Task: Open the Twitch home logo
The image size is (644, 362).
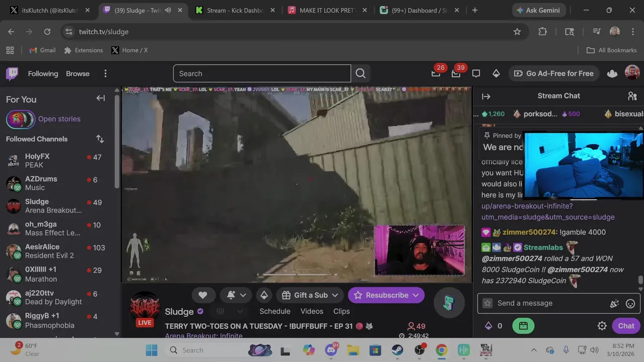Action: coord(12,73)
